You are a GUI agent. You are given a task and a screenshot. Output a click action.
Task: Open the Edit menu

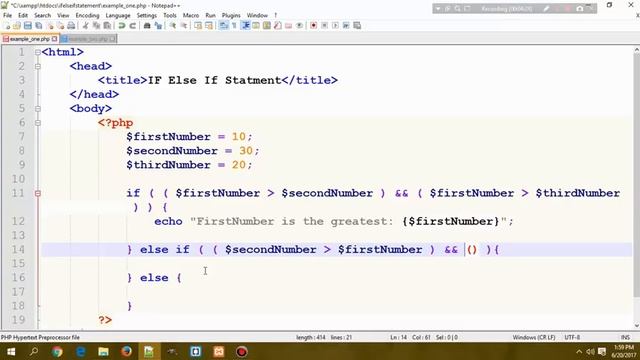[23, 15]
